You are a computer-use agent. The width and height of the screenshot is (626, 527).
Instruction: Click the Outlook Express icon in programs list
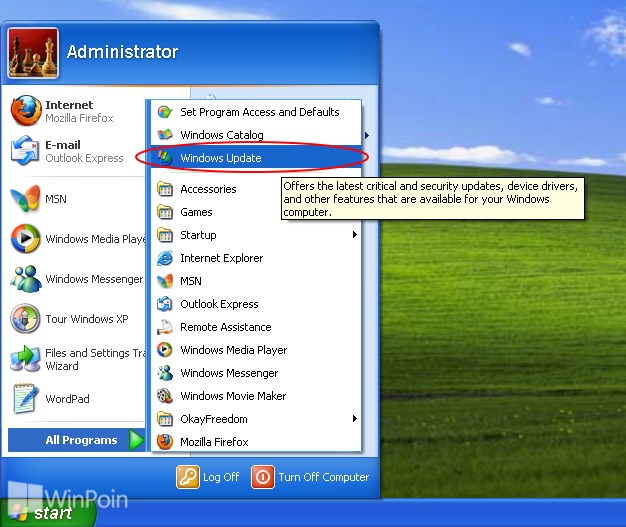pyautogui.click(x=165, y=304)
